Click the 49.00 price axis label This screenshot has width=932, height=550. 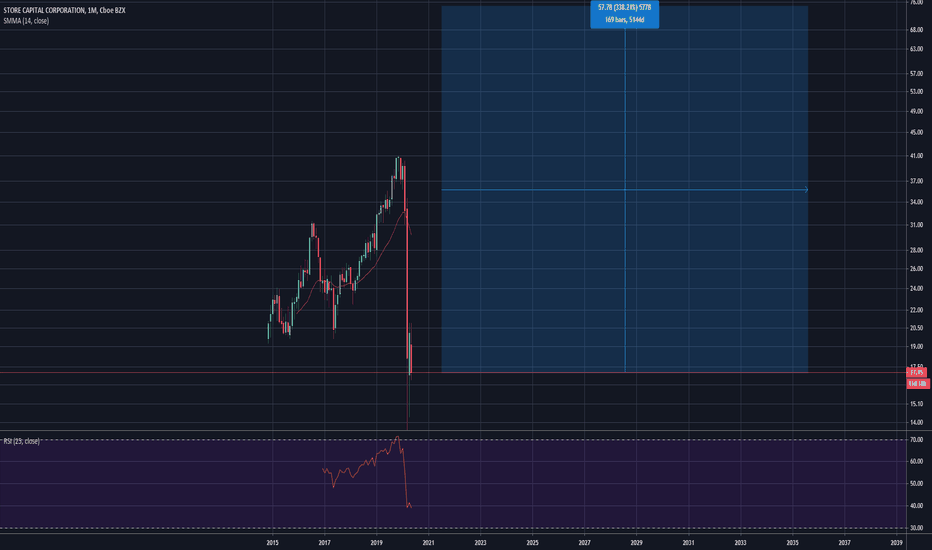[916, 111]
